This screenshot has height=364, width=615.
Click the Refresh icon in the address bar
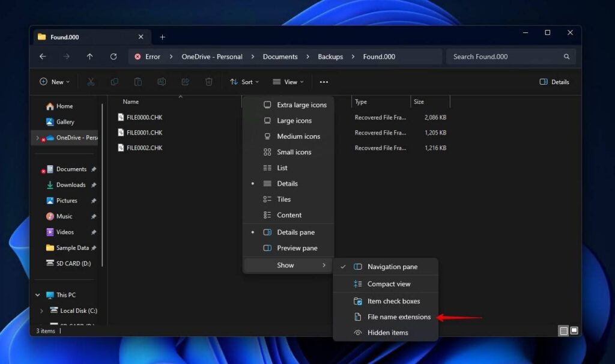114,56
